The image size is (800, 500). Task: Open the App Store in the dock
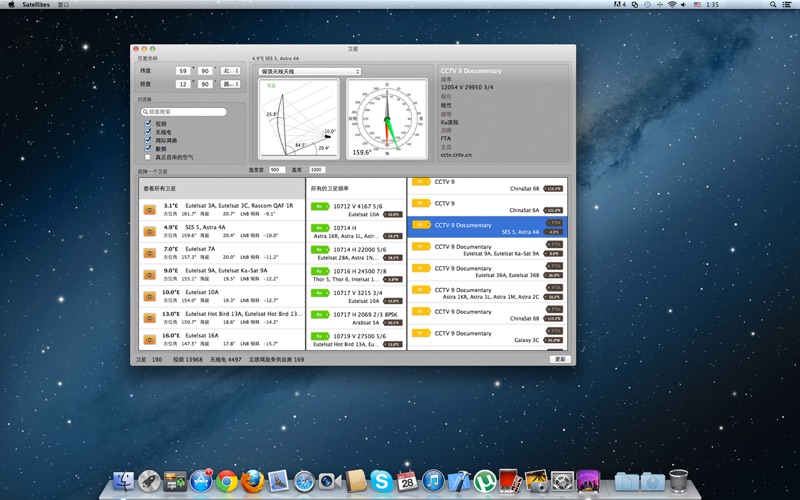tap(201, 481)
